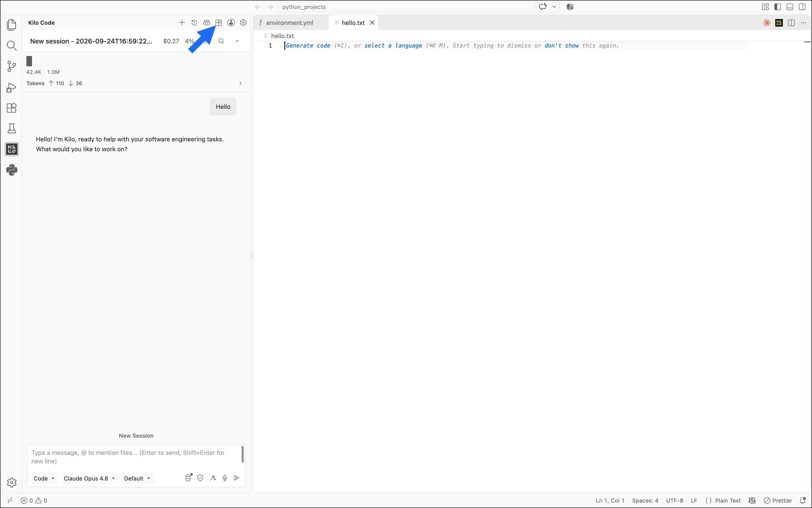Navigate back using title bar arrow

258,7
